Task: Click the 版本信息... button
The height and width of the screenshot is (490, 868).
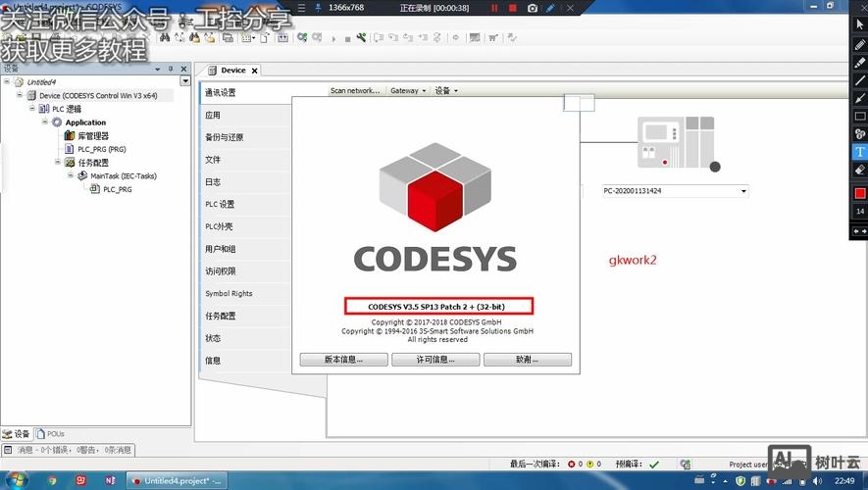Action: click(344, 360)
